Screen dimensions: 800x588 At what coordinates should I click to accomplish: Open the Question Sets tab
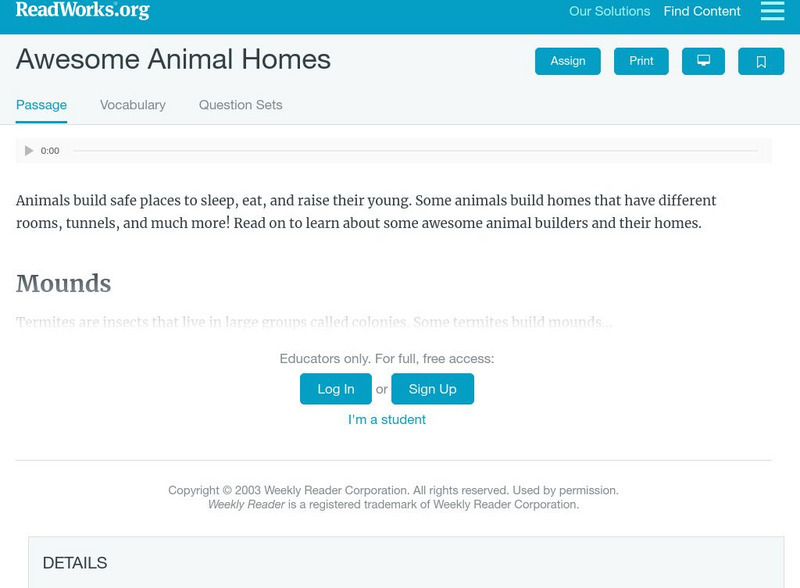click(240, 105)
